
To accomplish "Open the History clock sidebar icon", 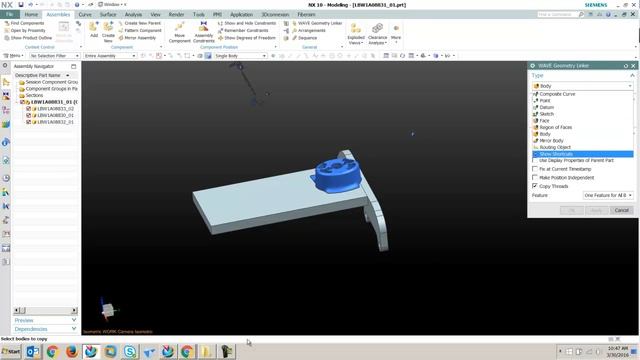I will pos(6,178).
